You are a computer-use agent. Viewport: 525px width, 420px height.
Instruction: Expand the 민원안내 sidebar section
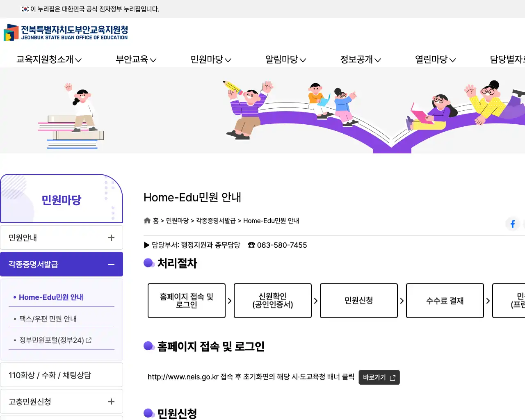[111, 237]
